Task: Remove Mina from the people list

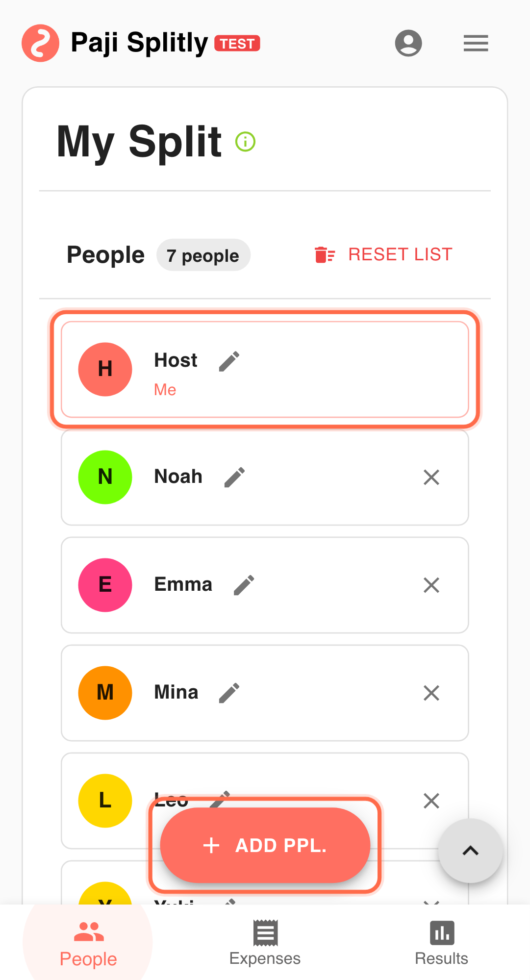Action: [431, 693]
